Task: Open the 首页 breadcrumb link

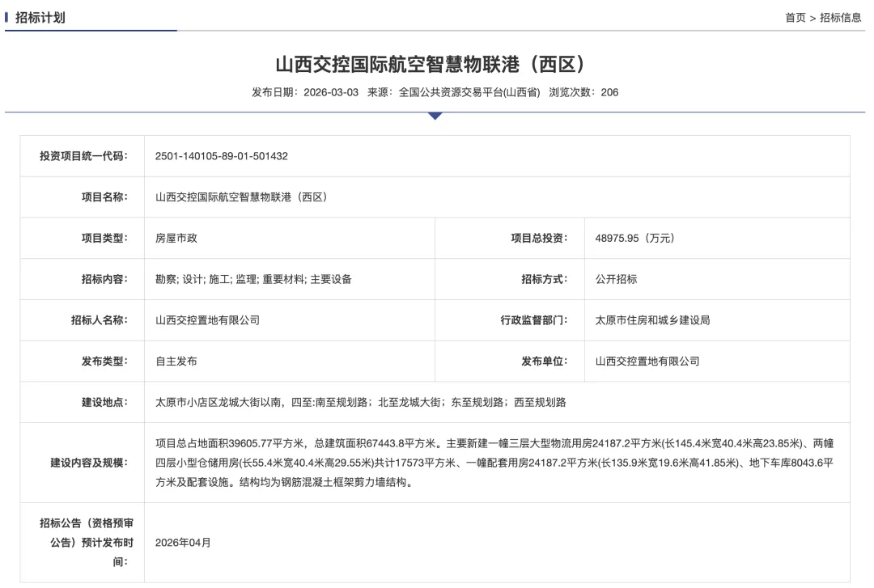Action: [795, 18]
